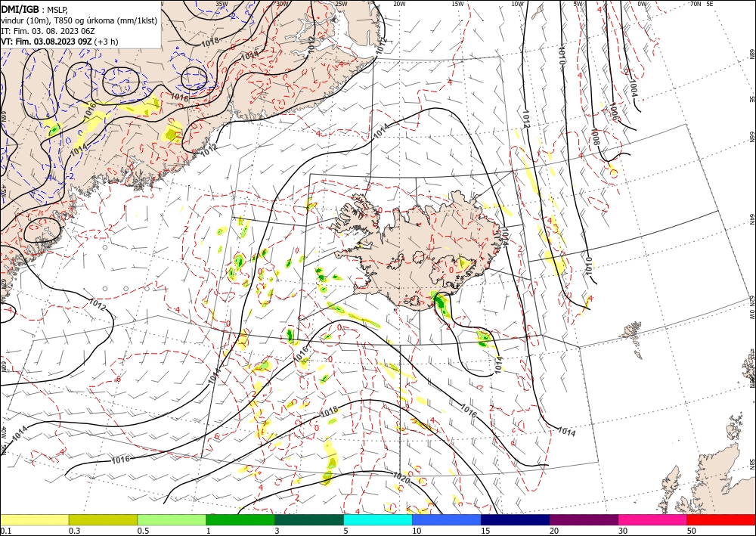Click the '1020' isobar label
This screenshot has height=536, width=756.
point(401,478)
